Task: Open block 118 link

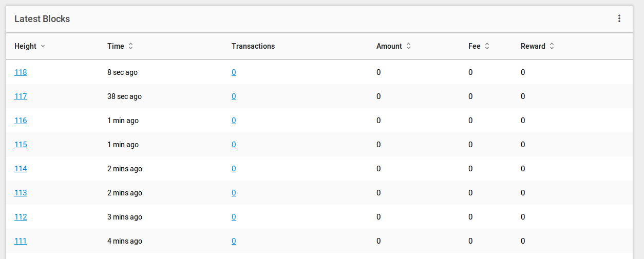Action: click(x=21, y=72)
